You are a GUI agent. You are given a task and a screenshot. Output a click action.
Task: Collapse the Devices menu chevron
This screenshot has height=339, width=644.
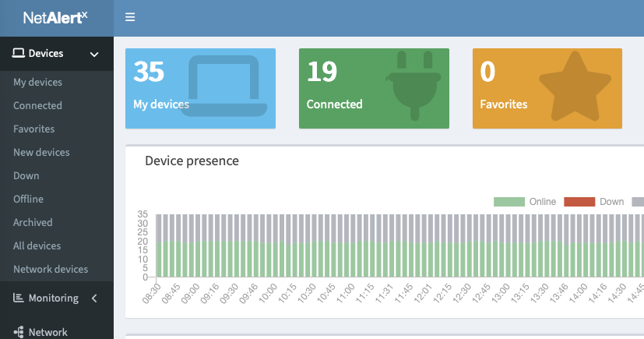pyautogui.click(x=94, y=54)
